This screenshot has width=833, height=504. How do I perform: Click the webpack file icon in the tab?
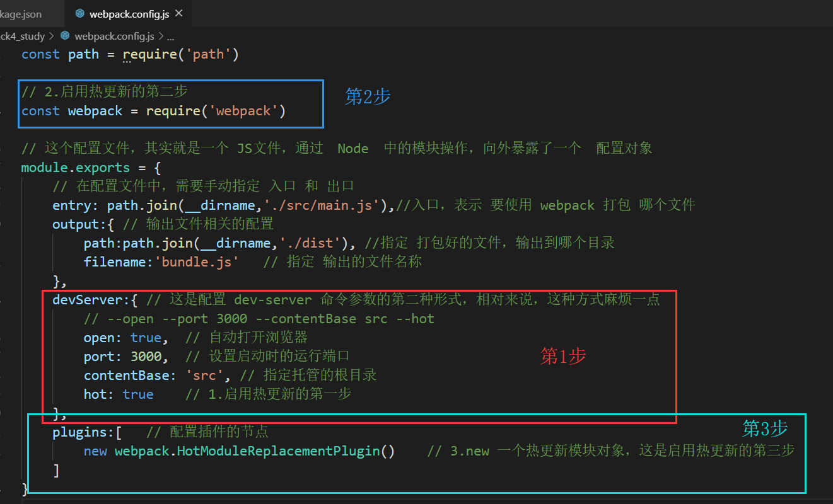tap(79, 13)
